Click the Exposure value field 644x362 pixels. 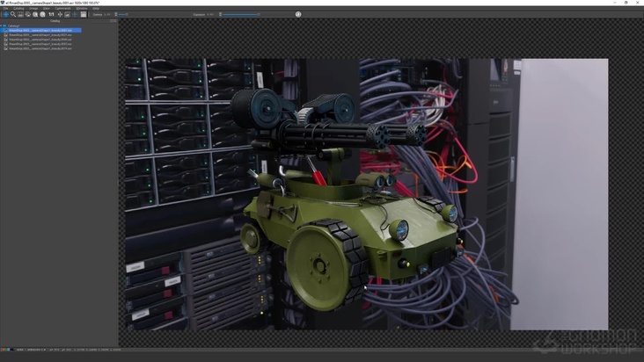tap(210, 14)
